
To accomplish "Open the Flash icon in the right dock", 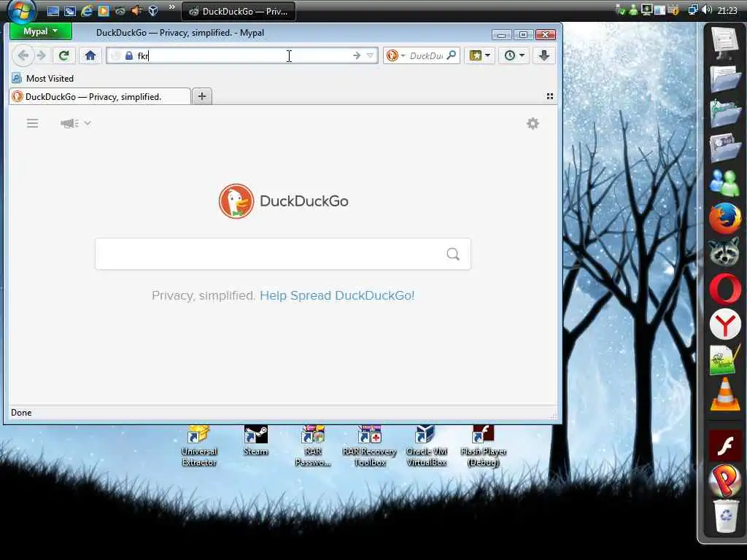I will (724, 447).
